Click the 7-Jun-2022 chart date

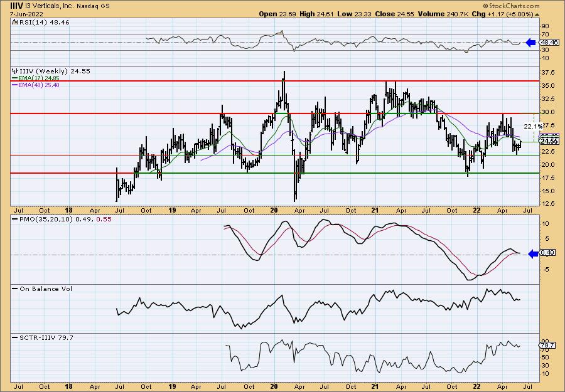coord(26,14)
